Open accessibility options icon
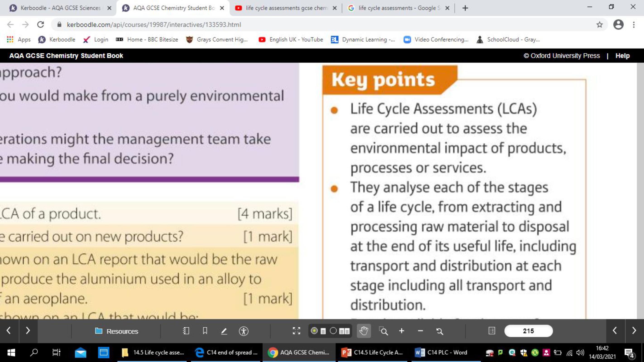The image size is (644, 362). [x=243, y=331]
